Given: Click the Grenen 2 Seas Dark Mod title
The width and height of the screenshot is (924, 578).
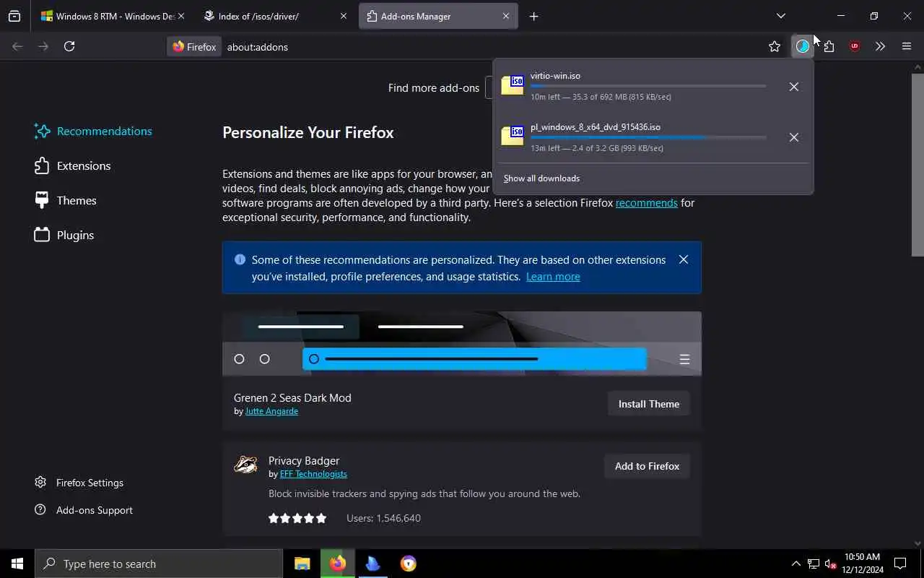Looking at the screenshot, I should click(292, 398).
